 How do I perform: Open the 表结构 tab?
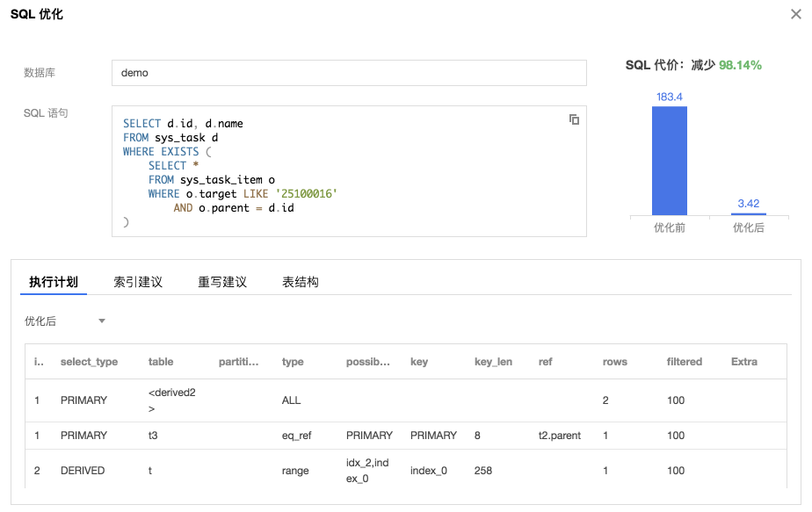pyautogui.click(x=301, y=282)
